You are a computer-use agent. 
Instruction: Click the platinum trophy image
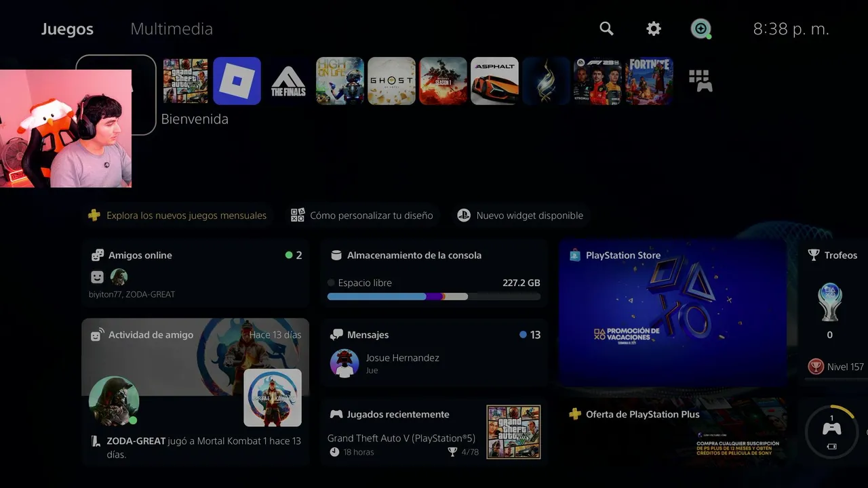tap(830, 302)
